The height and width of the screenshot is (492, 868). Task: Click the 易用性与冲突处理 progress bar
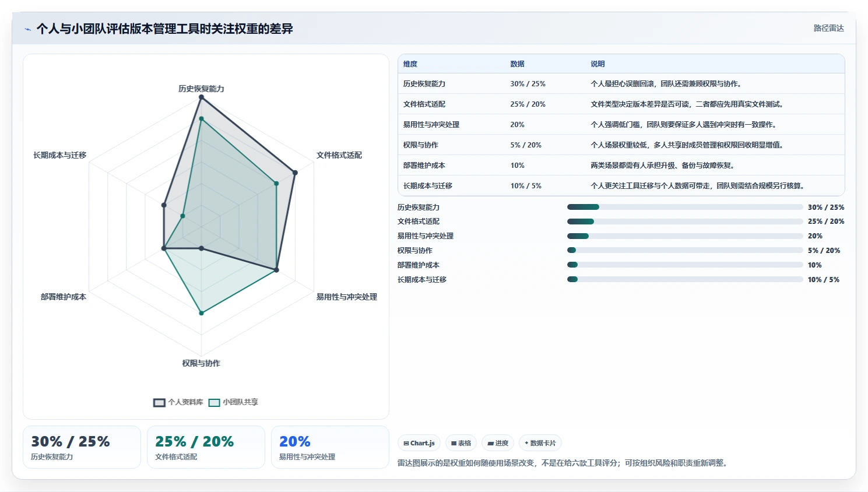click(685, 236)
